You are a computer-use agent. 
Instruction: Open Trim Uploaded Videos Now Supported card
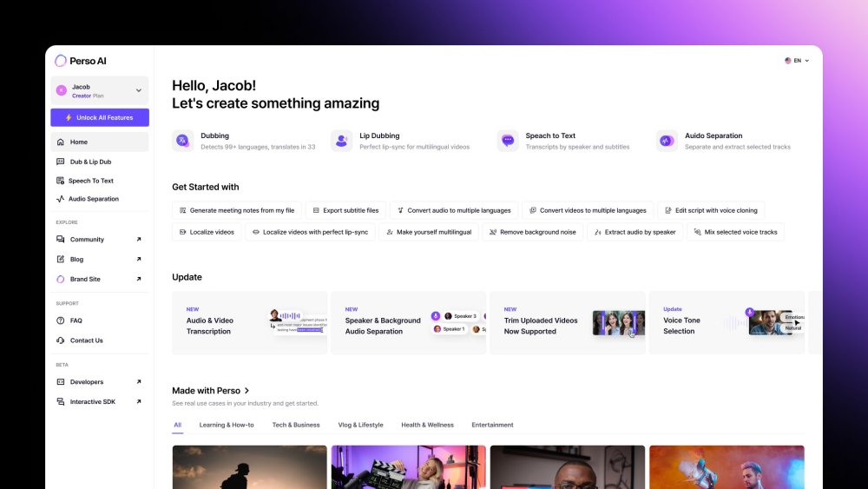click(x=568, y=323)
